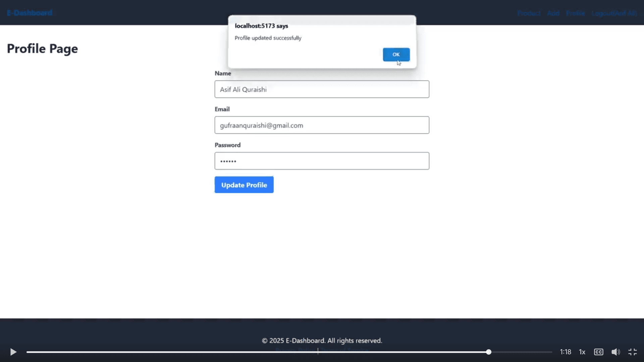This screenshot has height=362, width=644.
Task: Click the unplayed end of the progress bar
Action: (x=550, y=352)
